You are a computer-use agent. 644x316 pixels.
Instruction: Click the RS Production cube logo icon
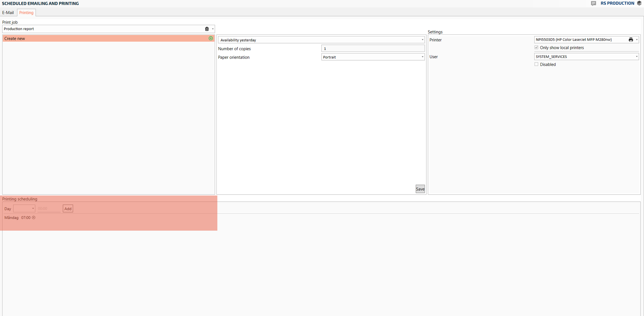pyautogui.click(x=639, y=3)
